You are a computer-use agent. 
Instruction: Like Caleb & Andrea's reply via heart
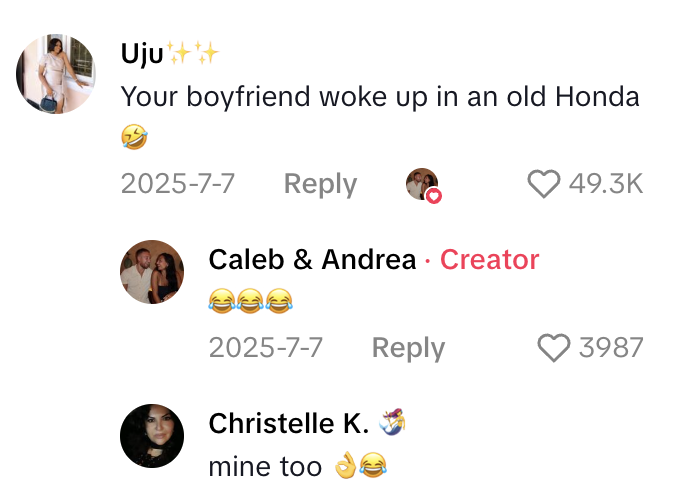point(553,347)
